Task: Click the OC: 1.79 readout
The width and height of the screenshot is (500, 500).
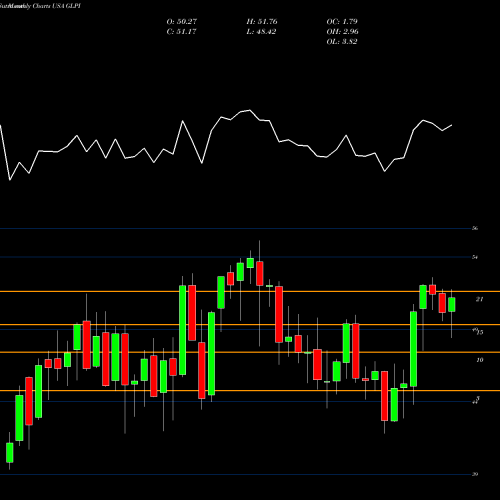Action: click(x=342, y=22)
